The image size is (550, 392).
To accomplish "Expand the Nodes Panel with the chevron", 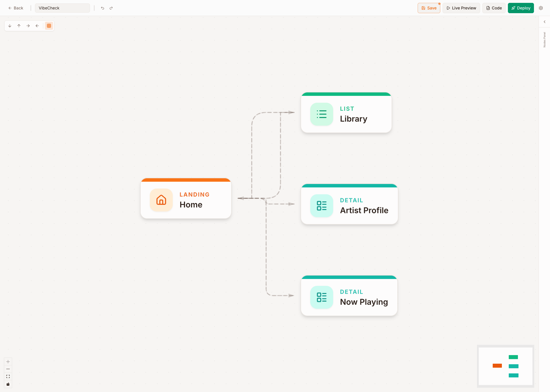I will [544, 21].
